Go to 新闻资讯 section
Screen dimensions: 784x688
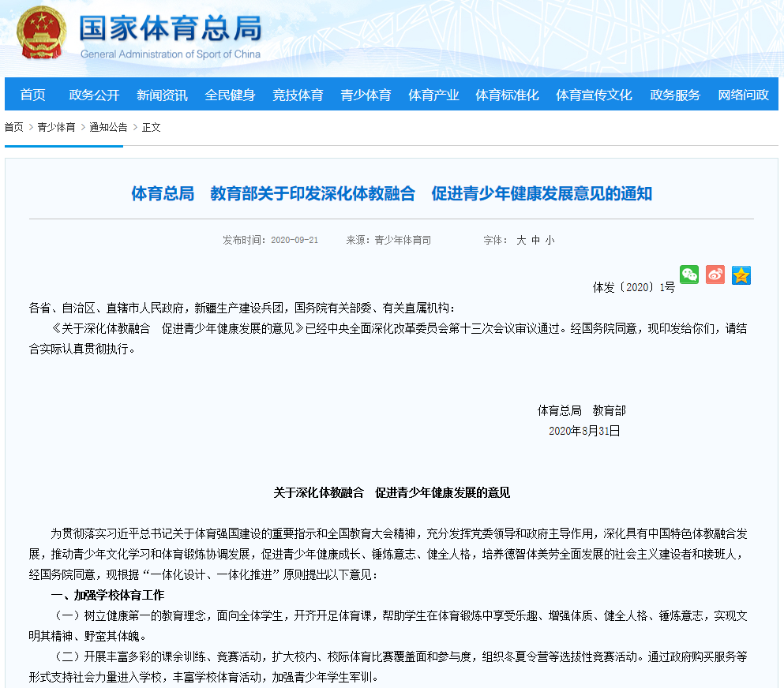tap(162, 95)
